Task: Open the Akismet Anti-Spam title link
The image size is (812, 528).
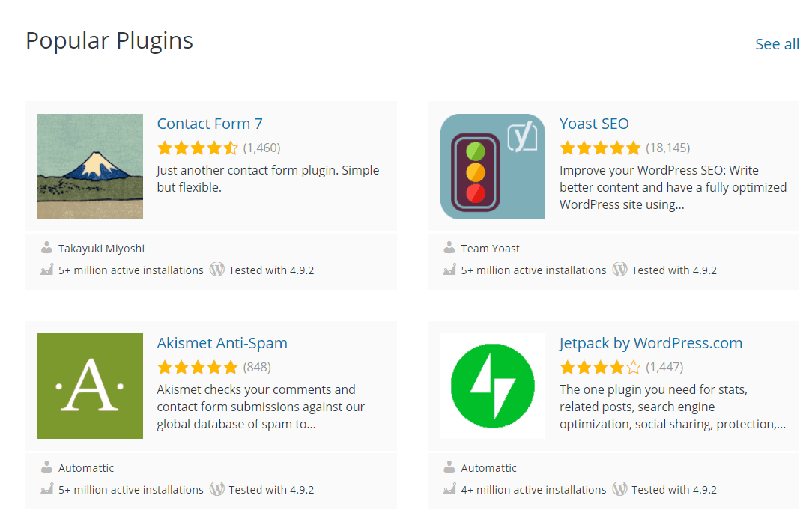Action: (222, 343)
